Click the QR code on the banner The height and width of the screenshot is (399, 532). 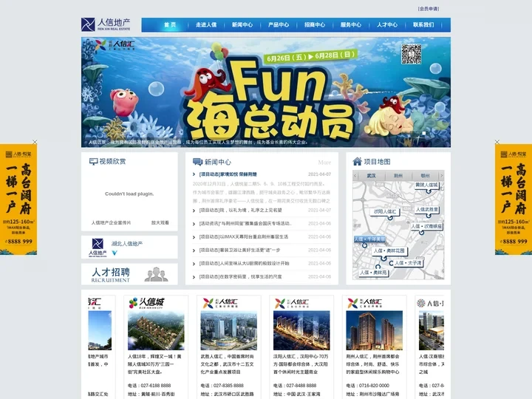click(x=412, y=54)
